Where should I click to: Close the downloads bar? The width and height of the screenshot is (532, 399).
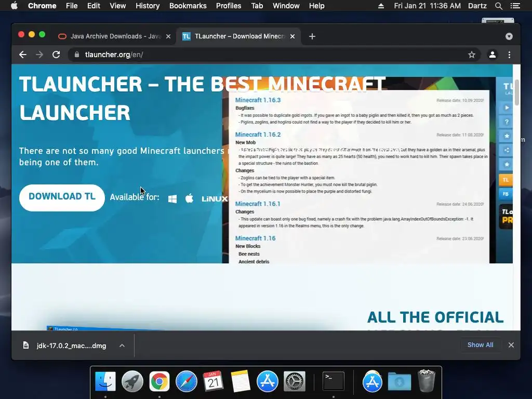point(511,345)
